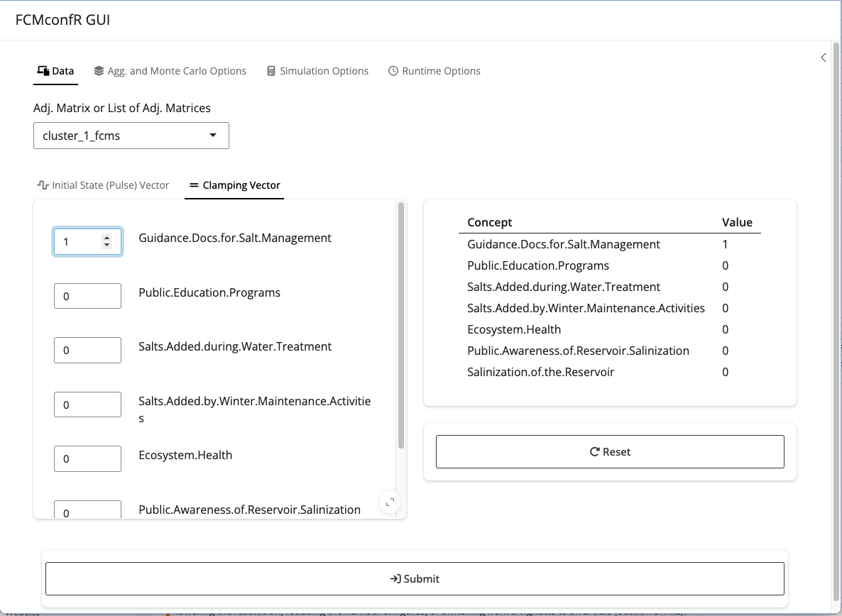Open the Simulation Options tab

coord(317,71)
